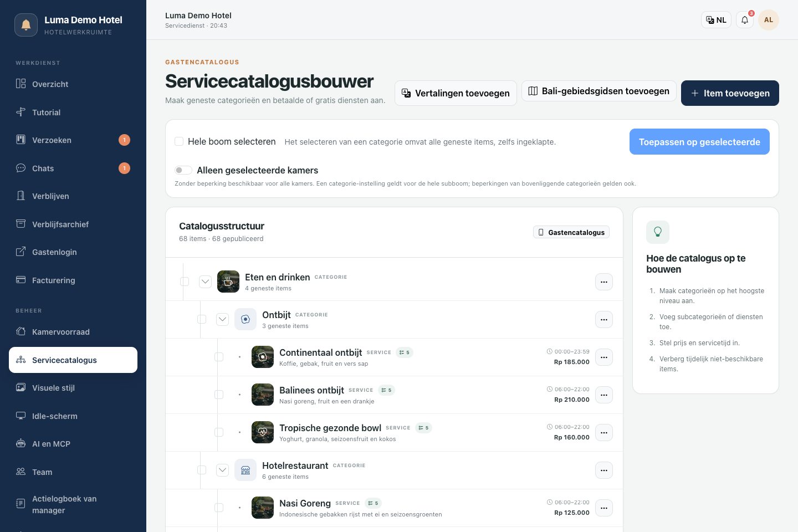
Task: Click the variants badge on Balinees ontbijt
Action: point(386,390)
